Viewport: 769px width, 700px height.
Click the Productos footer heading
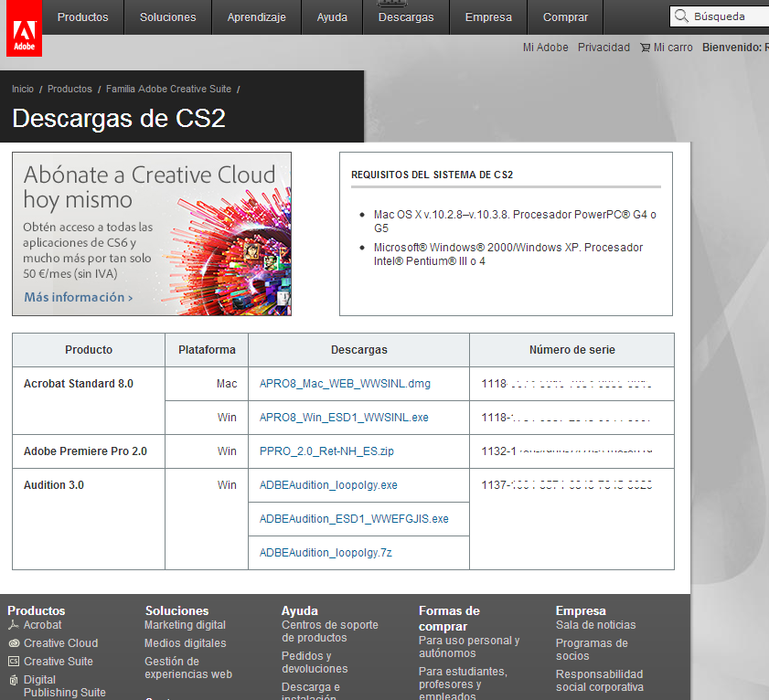pyautogui.click(x=37, y=610)
